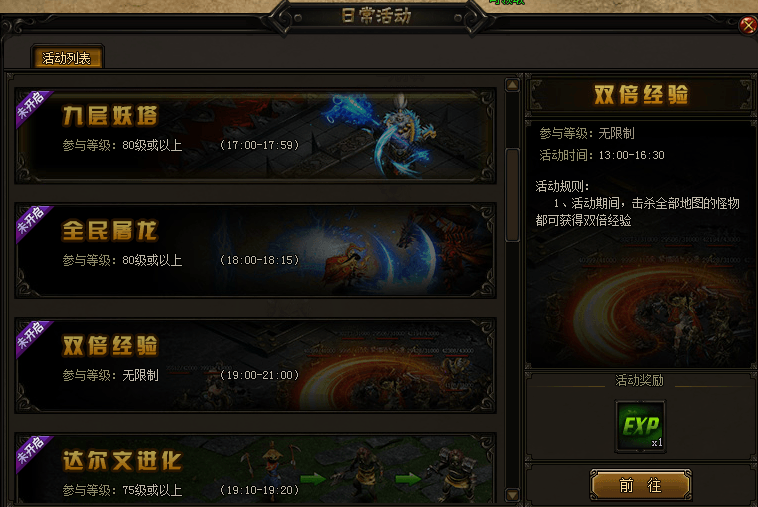Click the 前往 button

tap(641, 485)
